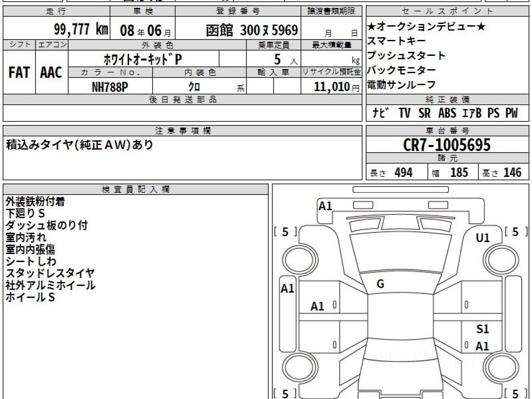The width and height of the screenshot is (532, 399).
Task: Select the エアB equipment label
Action: 472,113
